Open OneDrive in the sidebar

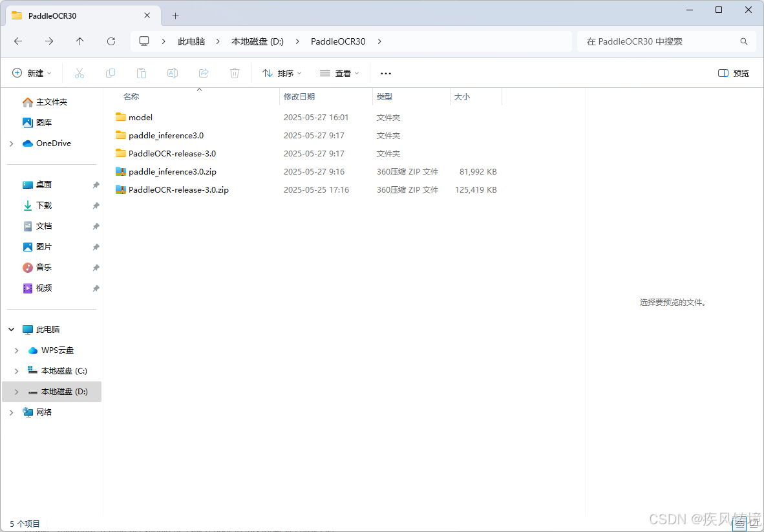(x=47, y=144)
